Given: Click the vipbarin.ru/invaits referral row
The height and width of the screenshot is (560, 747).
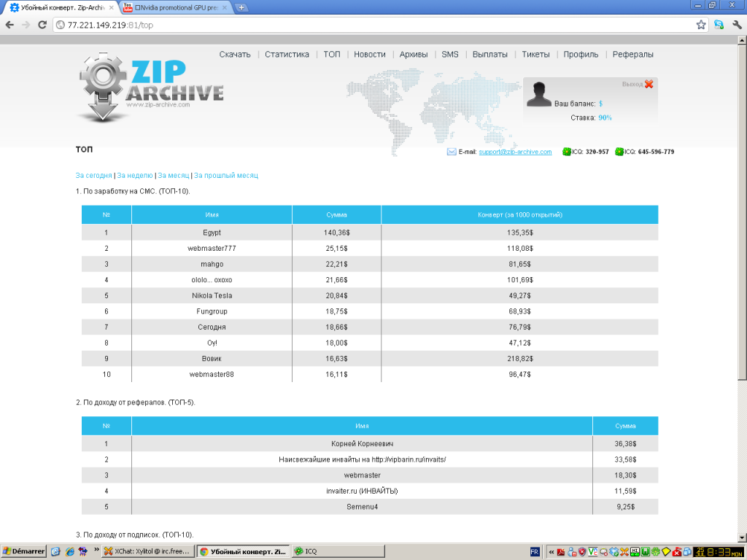Looking at the screenshot, I should (x=370, y=459).
